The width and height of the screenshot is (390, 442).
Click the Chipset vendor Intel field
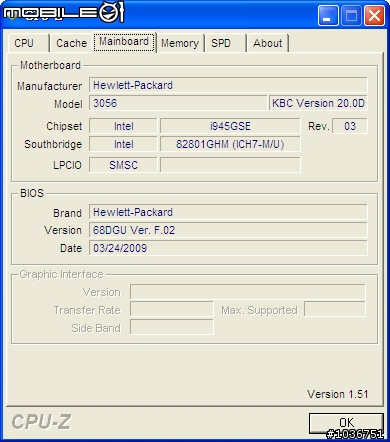click(x=123, y=126)
